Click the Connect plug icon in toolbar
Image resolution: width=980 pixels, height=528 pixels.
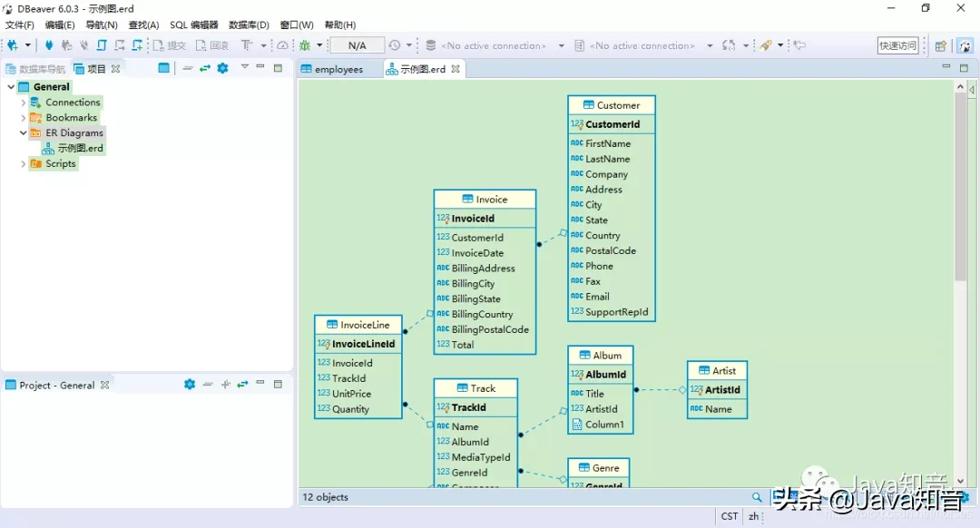49,45
